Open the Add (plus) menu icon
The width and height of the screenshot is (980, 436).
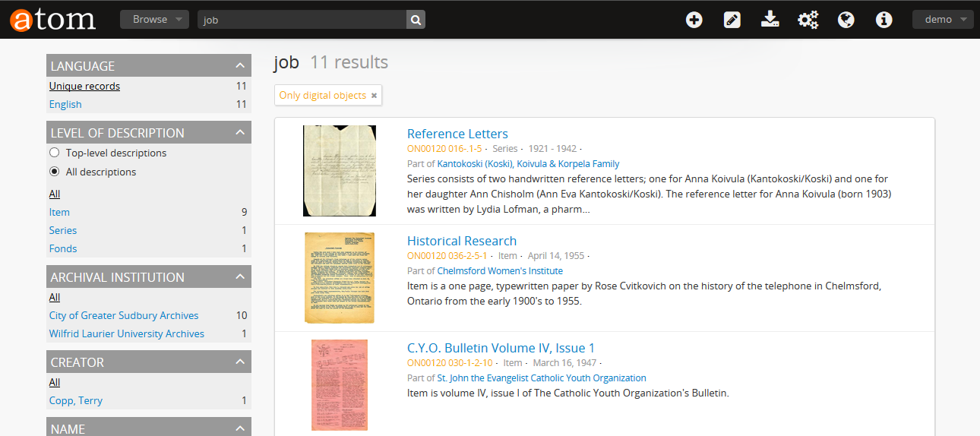694,20
